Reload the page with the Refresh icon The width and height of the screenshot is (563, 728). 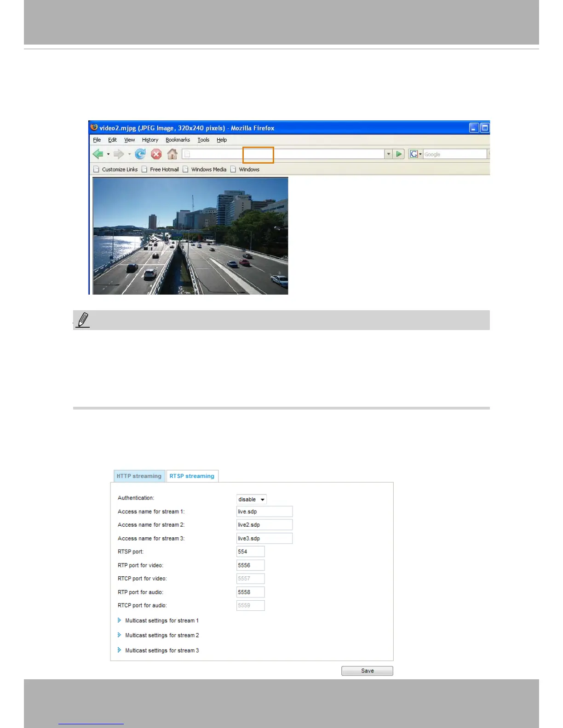(140, 154)
